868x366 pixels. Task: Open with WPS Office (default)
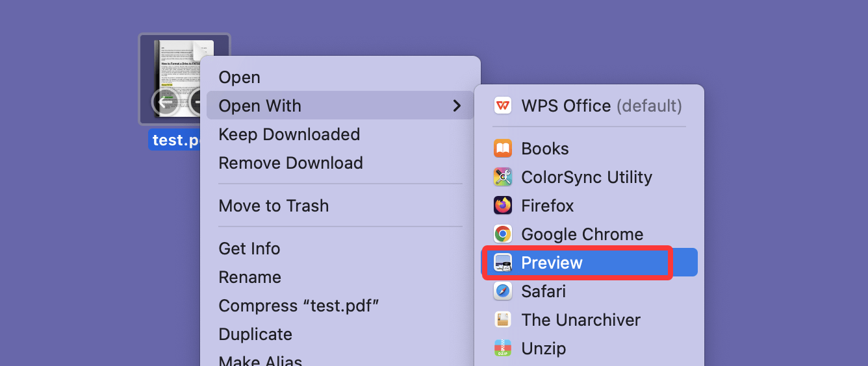click(589, 106)
